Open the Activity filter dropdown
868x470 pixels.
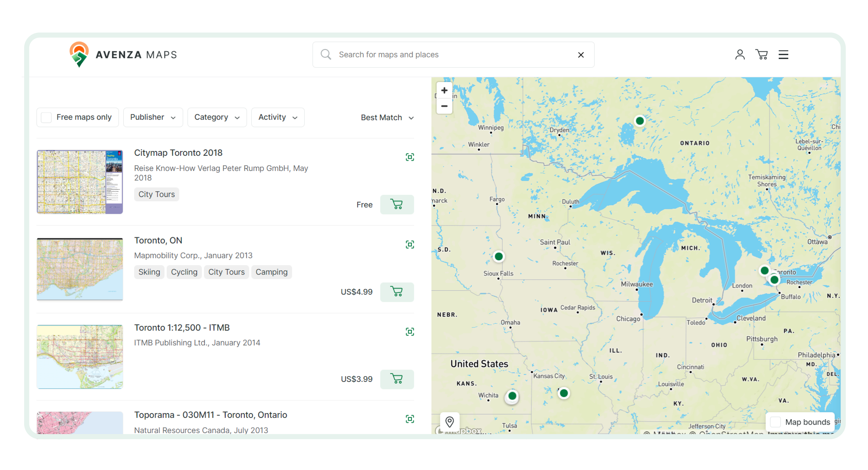278,117
